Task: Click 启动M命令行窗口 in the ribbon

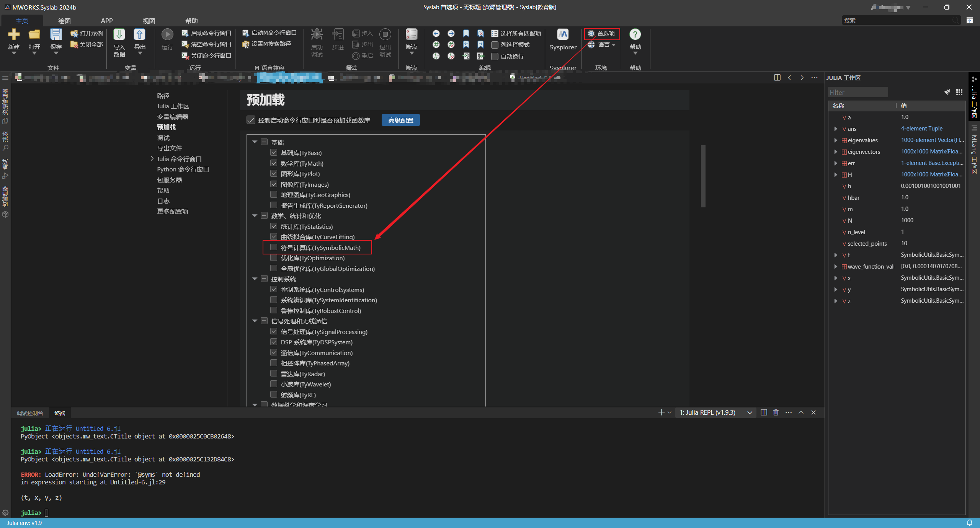Action: 269,33
